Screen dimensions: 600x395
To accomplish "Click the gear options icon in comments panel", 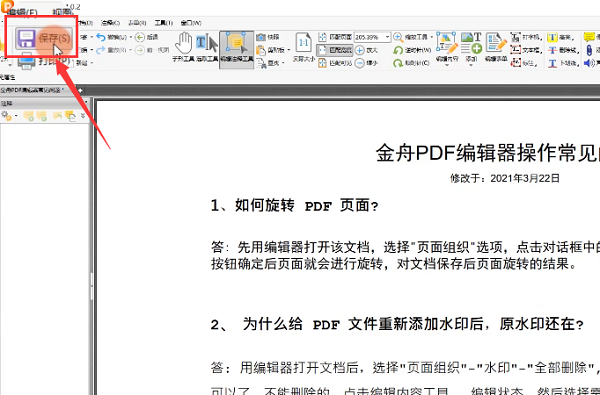I will point(6,115).
